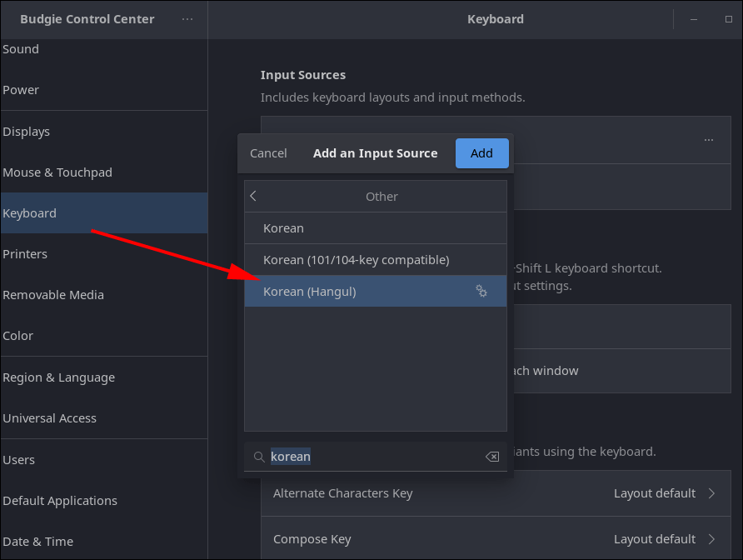743x560 pixels.
Task: Open the Budgie Control Center menu dots
Action: pos(187,19)
